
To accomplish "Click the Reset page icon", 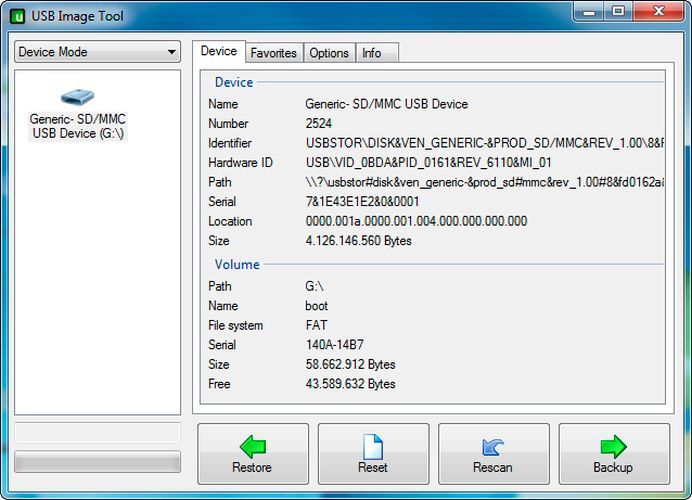I will (373, 447).
